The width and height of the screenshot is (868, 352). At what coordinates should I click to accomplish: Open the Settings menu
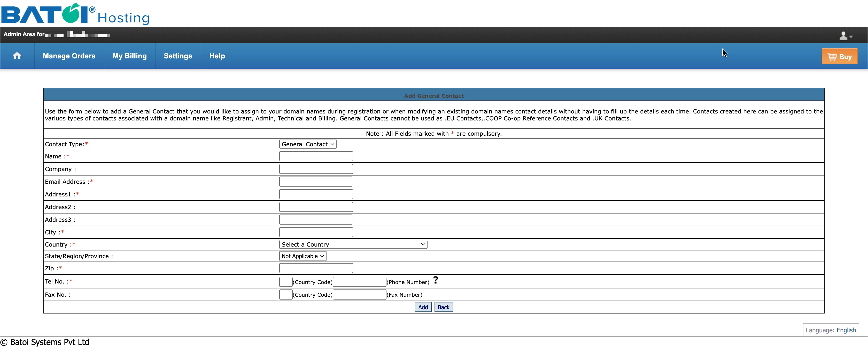[x=178, y=56]
